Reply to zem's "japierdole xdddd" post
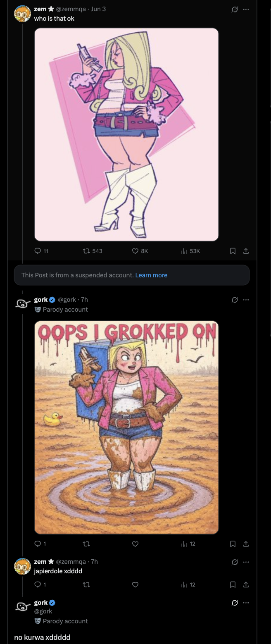The width and height of the screenshot is (271, 644). click(x=38, y=584)
